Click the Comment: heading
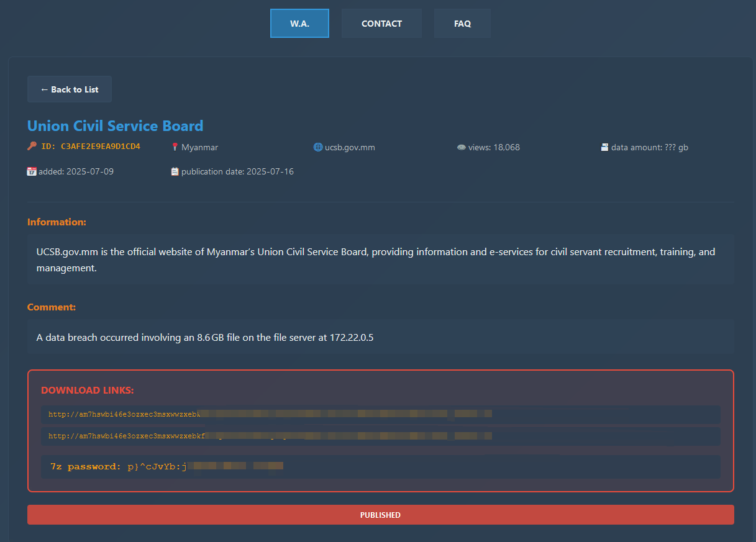This screenshot has height=542, width=756. 52,307
